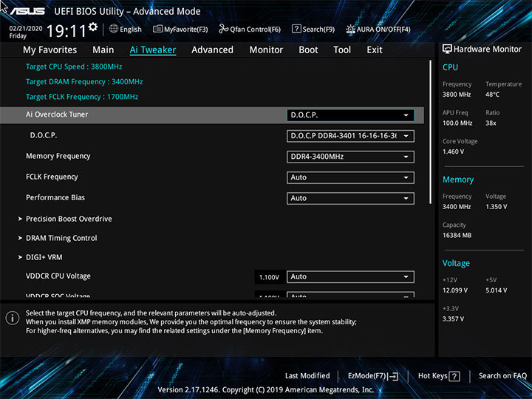Click the Search question mark icon

296,29
